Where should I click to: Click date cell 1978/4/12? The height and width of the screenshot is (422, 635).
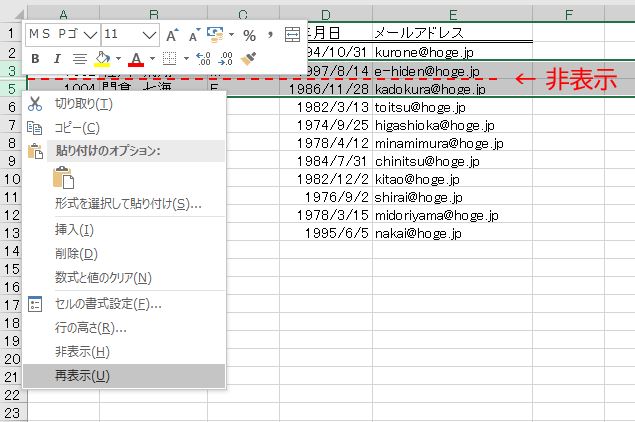(x=326, y=143)
